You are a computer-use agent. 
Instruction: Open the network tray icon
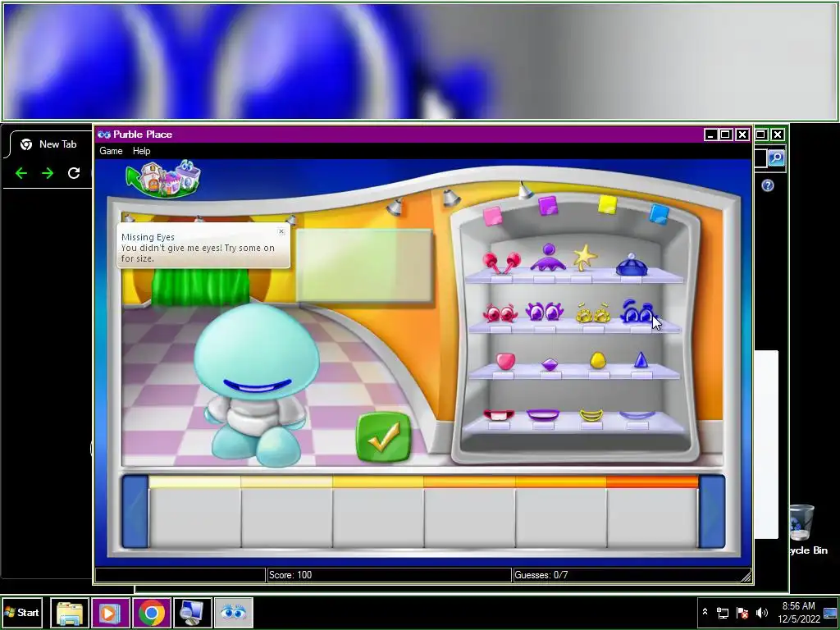[x=723, y=612]
